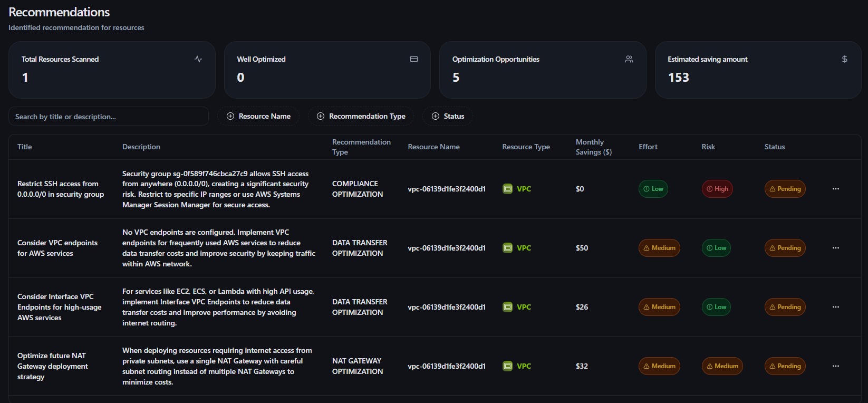Click description starting 'No VPC endpoints are configured'

pos(219,248)
